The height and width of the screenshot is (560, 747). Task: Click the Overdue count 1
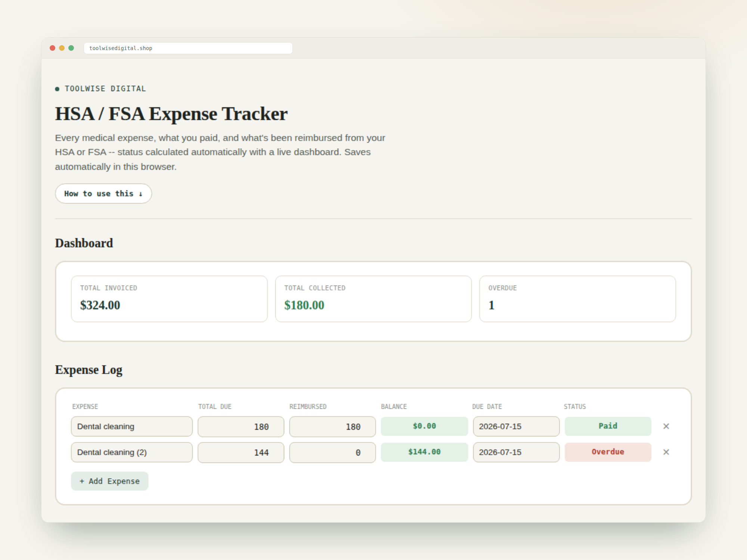coord(492,305)
